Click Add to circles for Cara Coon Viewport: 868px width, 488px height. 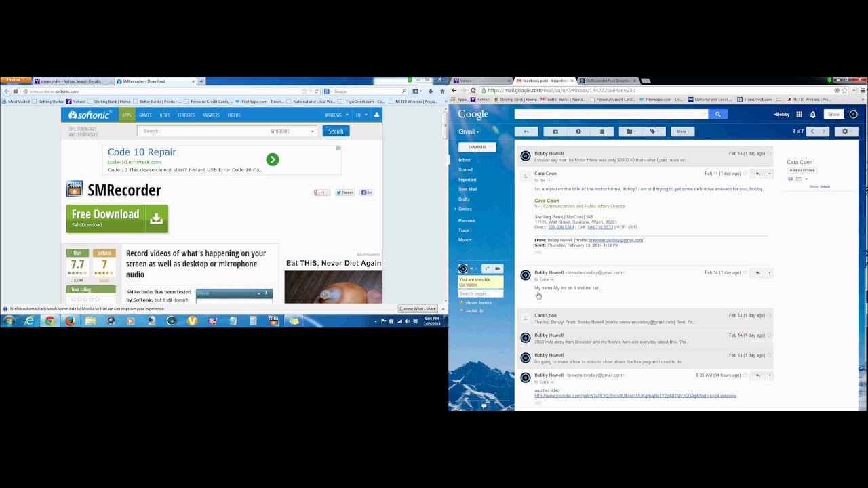click(802, 170)
